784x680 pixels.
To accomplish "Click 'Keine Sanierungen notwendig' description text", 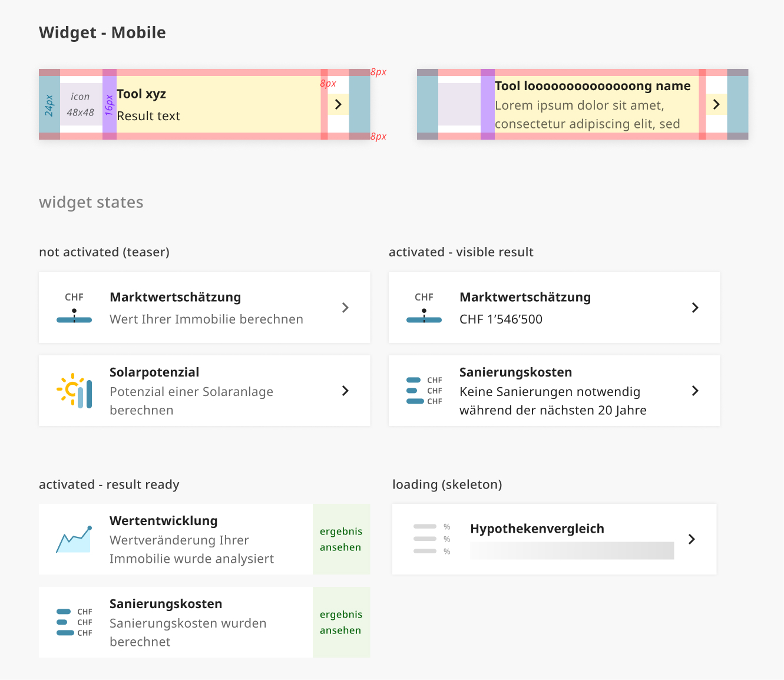I will [553, 401].
